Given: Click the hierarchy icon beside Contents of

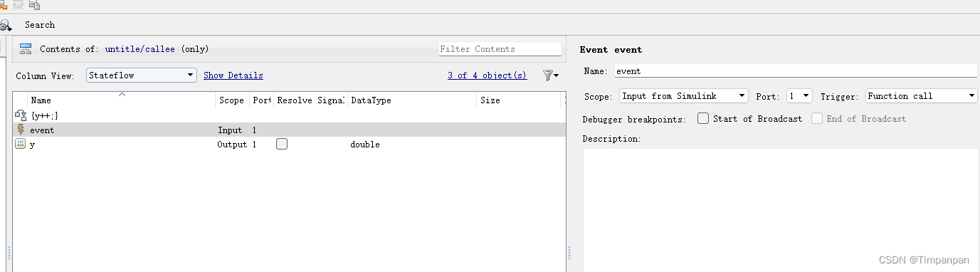Looking at the screenshot, I should [x=26, y=49].
